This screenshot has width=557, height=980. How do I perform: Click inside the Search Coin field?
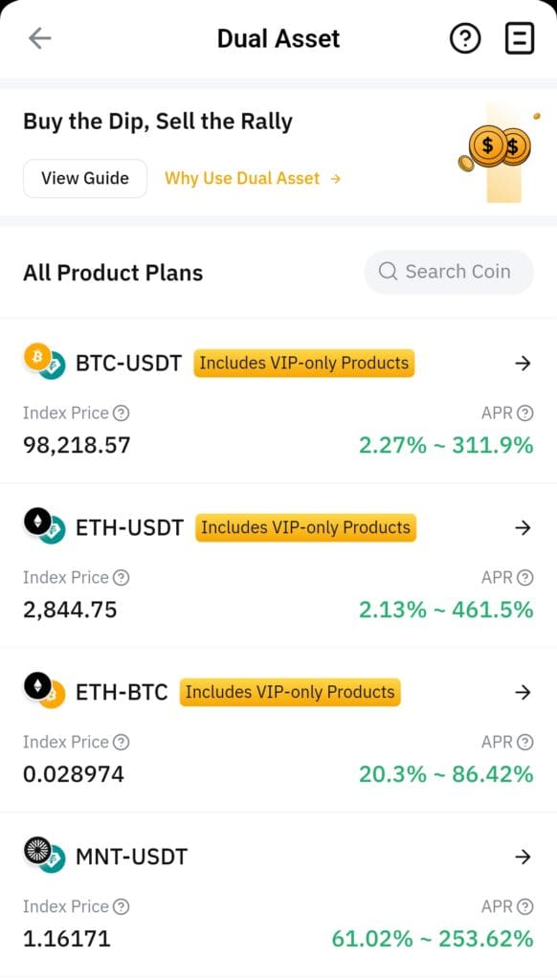(x=459, y=272)
